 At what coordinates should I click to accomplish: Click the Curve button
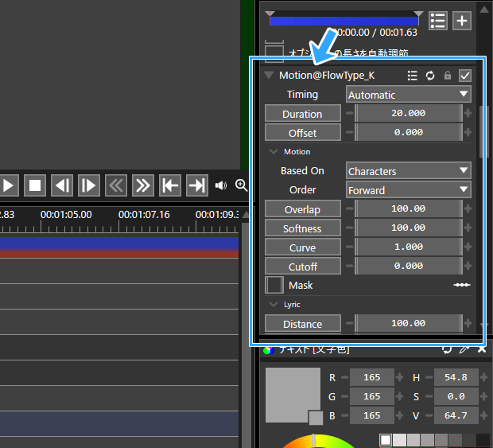[302, 247]
